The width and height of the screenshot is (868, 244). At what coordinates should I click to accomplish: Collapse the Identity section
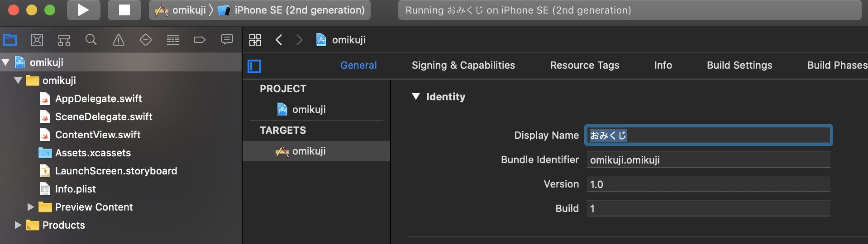click(x=416, y=96)
